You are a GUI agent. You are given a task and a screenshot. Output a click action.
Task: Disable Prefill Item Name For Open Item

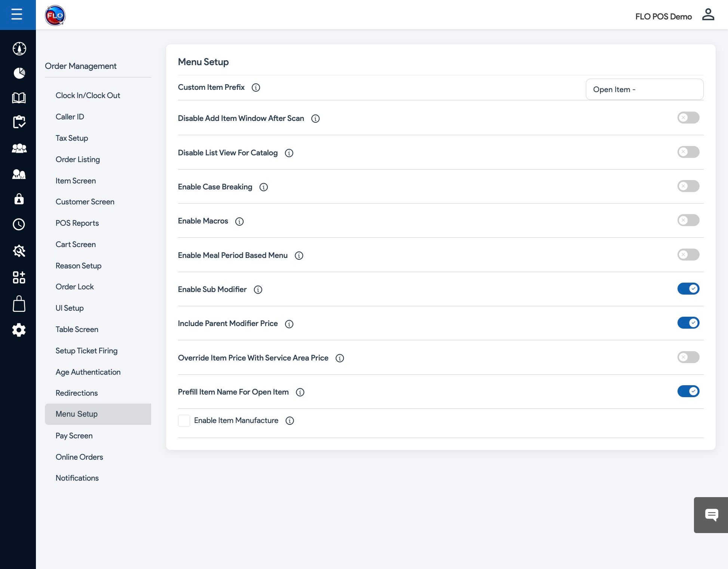tap(688, 391)
